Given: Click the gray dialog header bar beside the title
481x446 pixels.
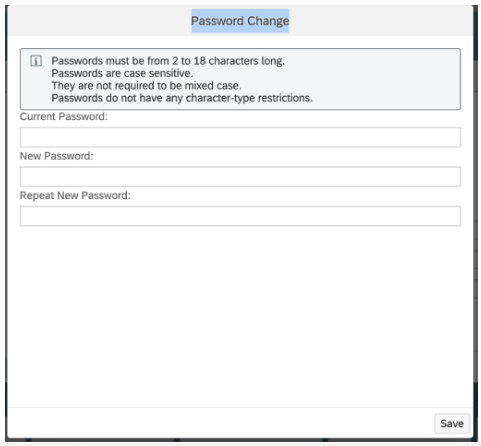Looking at the screenshot, I should coord(100,21).
